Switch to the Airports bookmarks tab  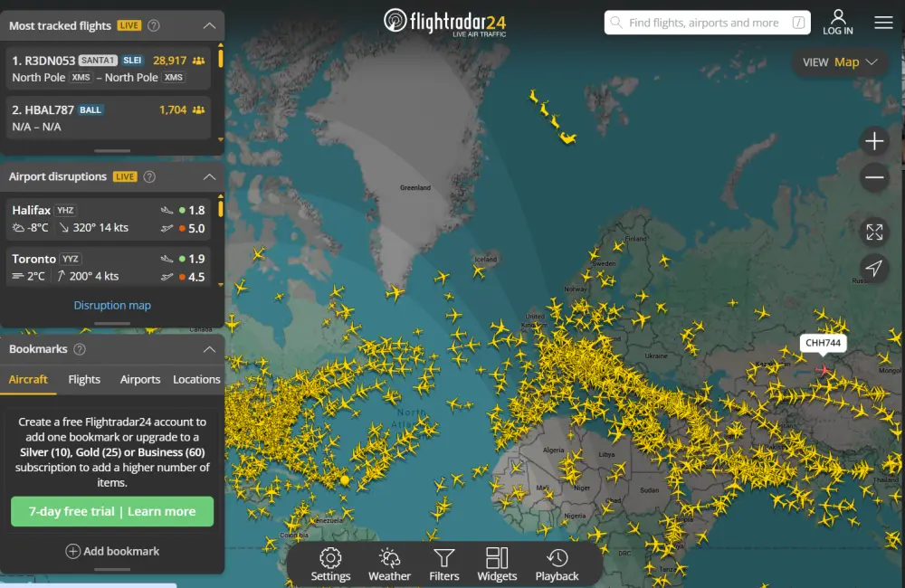[x=140, y=380]
